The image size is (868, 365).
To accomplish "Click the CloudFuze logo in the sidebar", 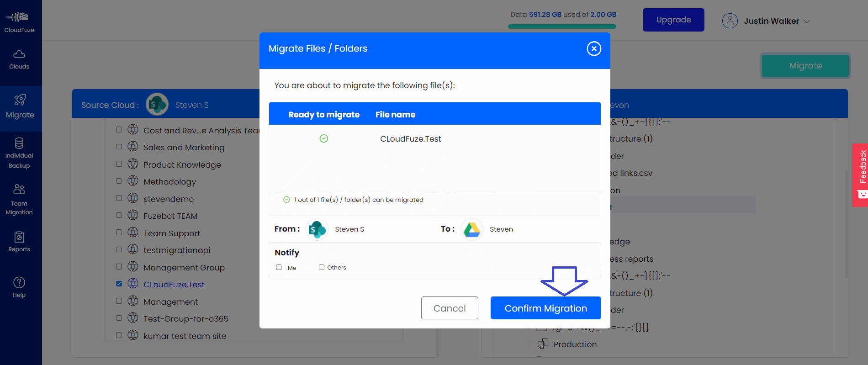I will coord(19,22).
